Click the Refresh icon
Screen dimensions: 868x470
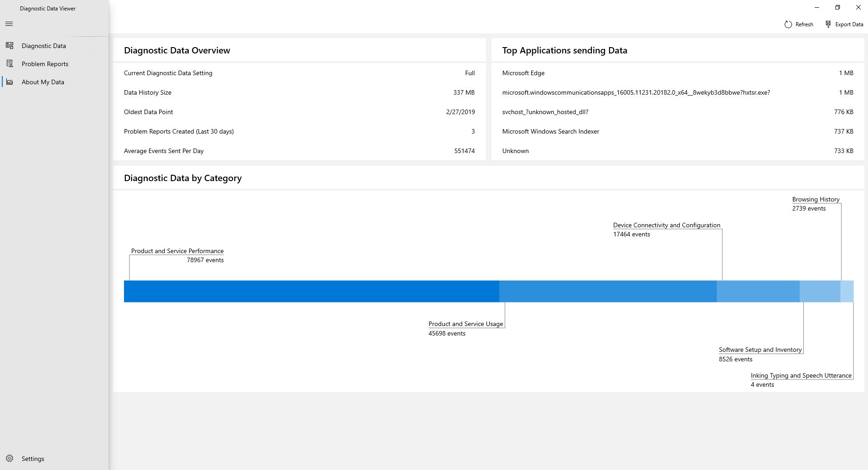tap(787, 24)
